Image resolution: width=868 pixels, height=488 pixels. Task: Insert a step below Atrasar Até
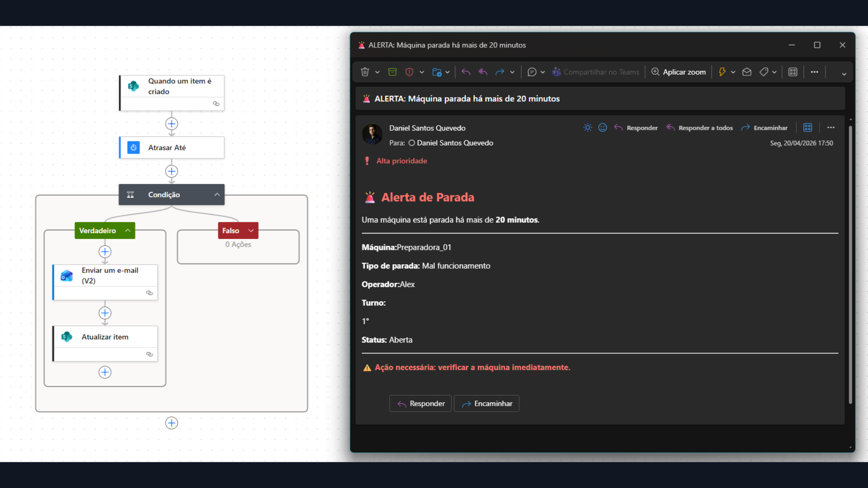tap(171, 171)
